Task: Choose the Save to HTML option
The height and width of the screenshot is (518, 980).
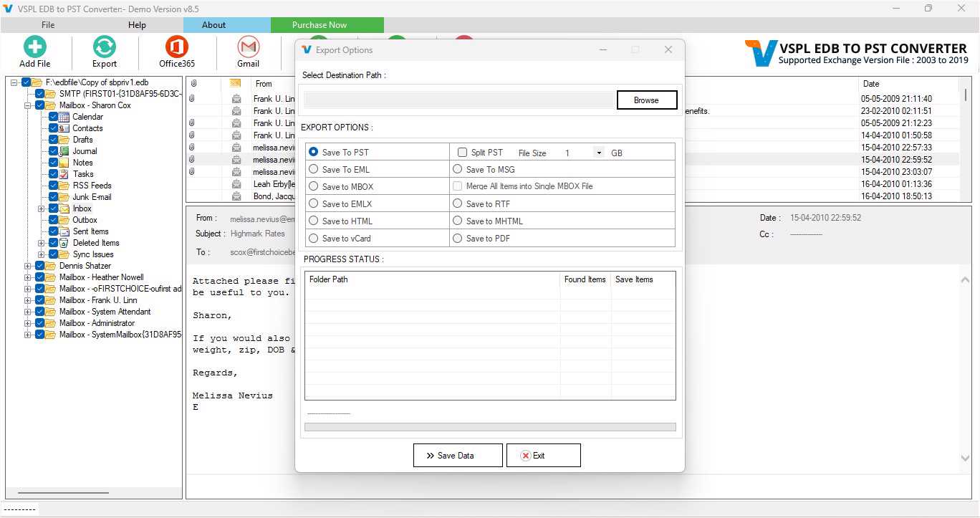Action: [x=313, y=221]
